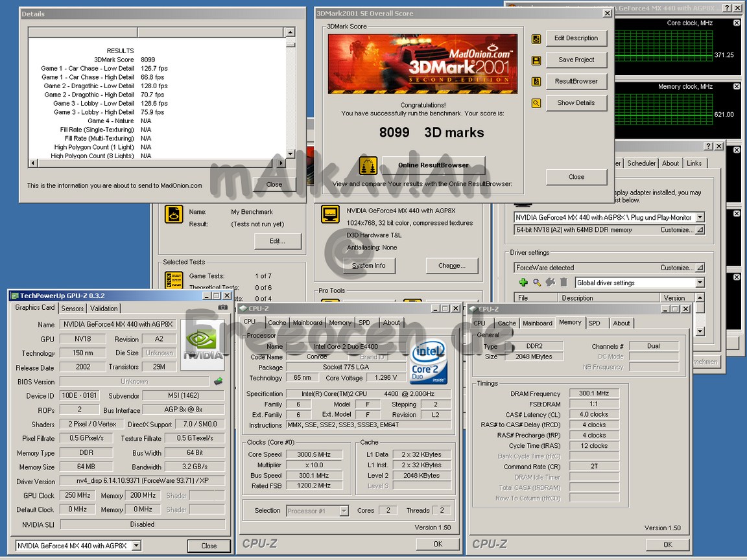747x560 pixels.
Task: Click the Change... display settings button
Action: [451, 266]
